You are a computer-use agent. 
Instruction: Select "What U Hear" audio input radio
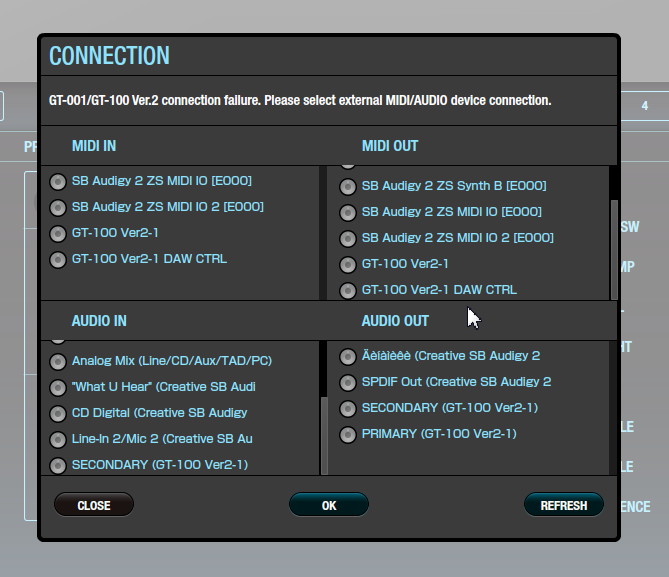point(58,388)
